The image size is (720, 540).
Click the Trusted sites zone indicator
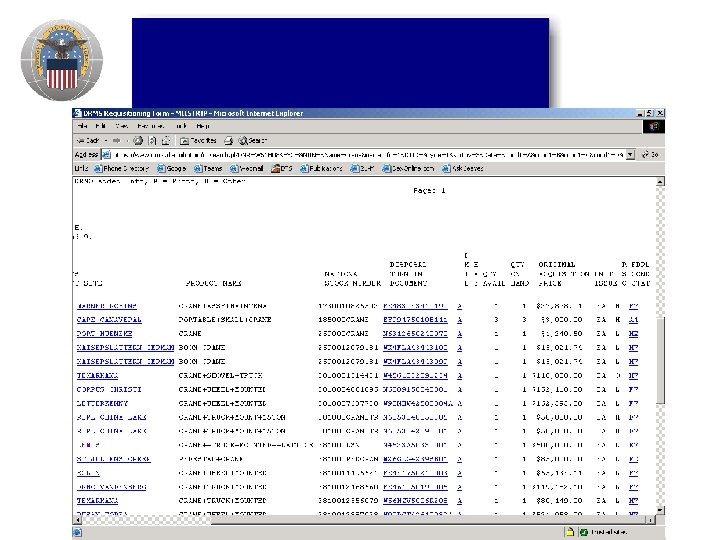604,532
